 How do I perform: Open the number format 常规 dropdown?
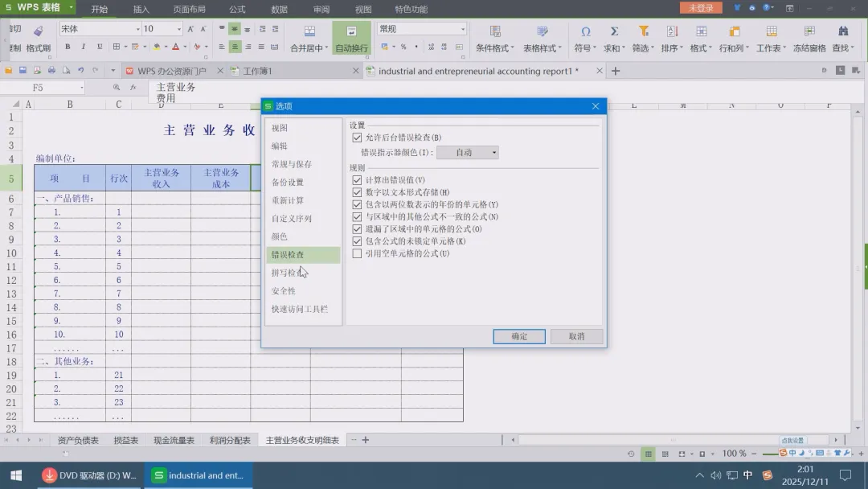pyautogui.click(x=463, y=29)
